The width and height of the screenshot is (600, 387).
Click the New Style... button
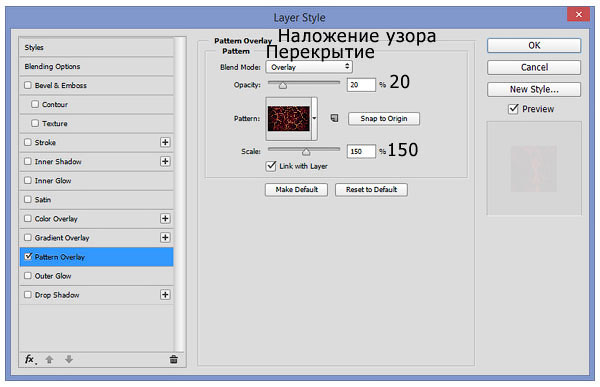(534, 90)
